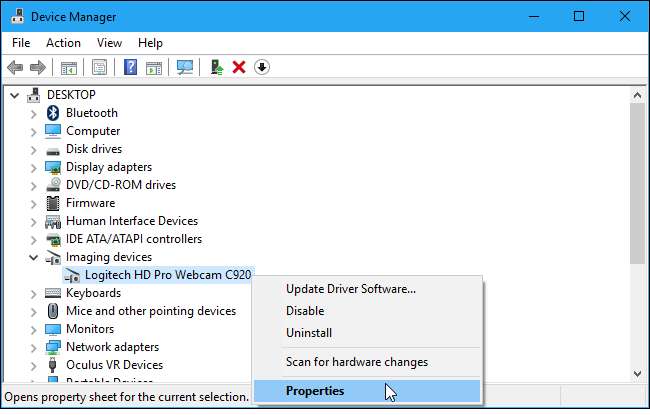Viewport: 650px width, 415px height.
Task: Click the Logitech webcam device icon
Action: (x=72, y=275)
